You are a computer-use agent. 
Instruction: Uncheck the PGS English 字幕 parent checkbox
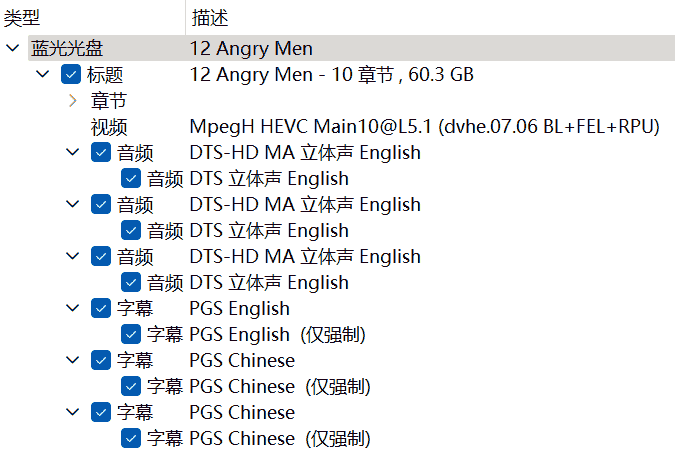coord(101,309)
